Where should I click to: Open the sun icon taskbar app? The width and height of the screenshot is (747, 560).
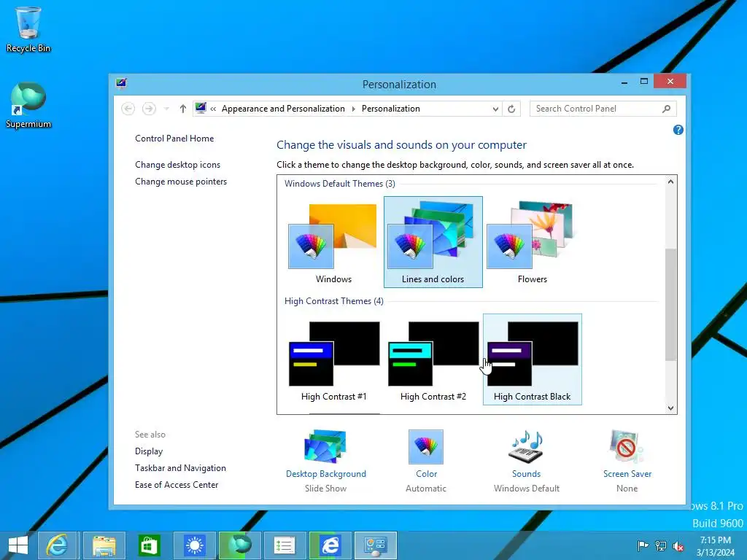[194, 545]
